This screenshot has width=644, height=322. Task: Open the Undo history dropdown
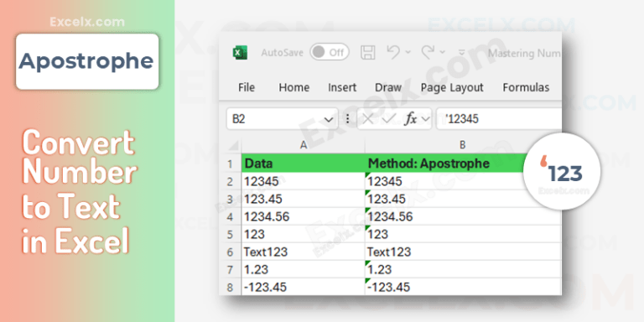pos(408,52)
